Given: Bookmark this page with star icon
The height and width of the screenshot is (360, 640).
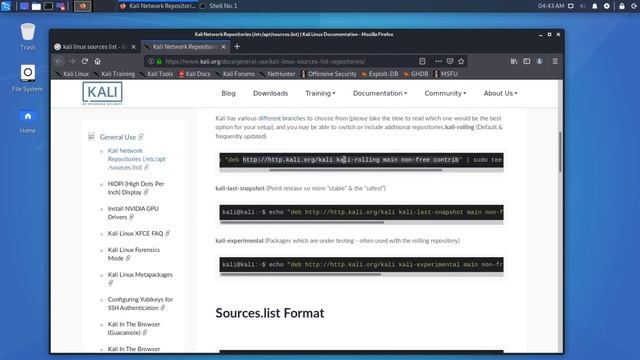Looking at the screenshot, I should [x=461, y=61].
